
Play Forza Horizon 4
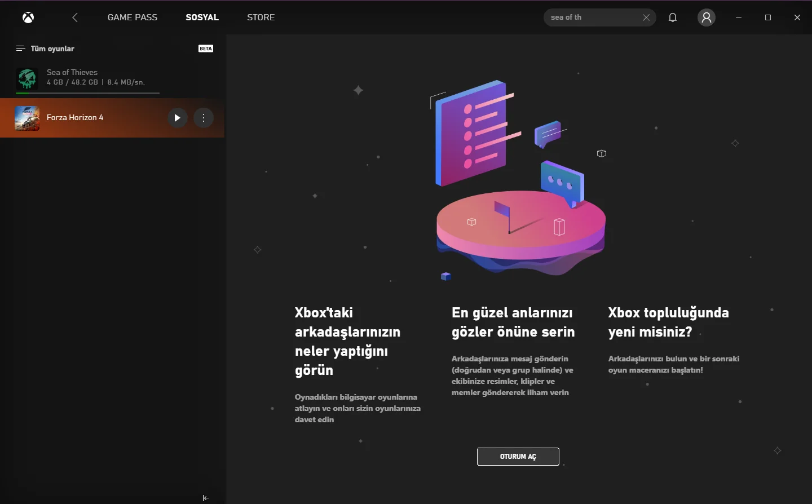coord(177,118)
